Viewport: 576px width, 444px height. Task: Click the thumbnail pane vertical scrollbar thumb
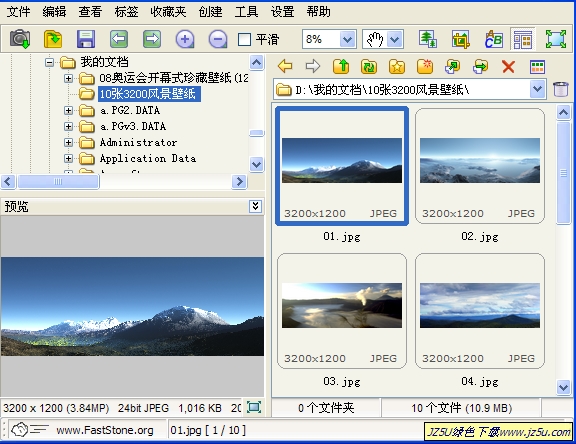(x=563, y=173)
